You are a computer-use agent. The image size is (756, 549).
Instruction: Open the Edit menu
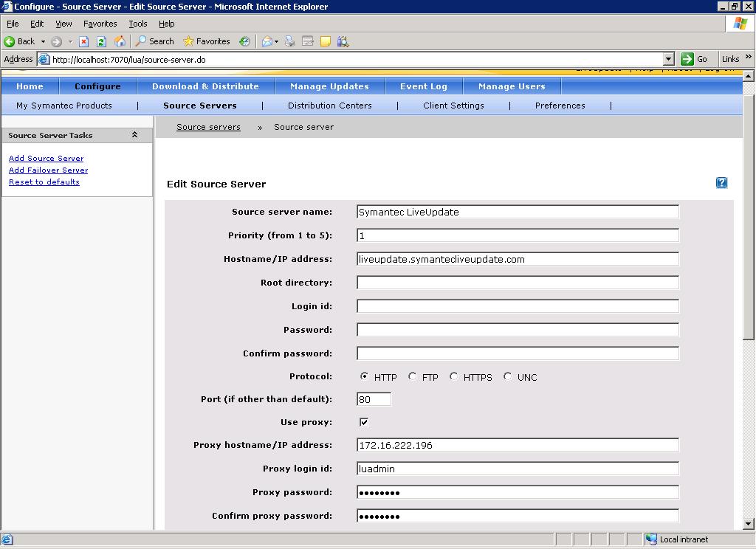(x=37, y=24)
